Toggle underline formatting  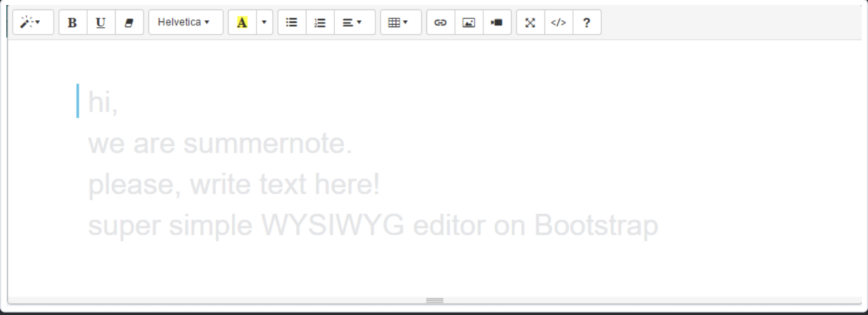(101, 22)
